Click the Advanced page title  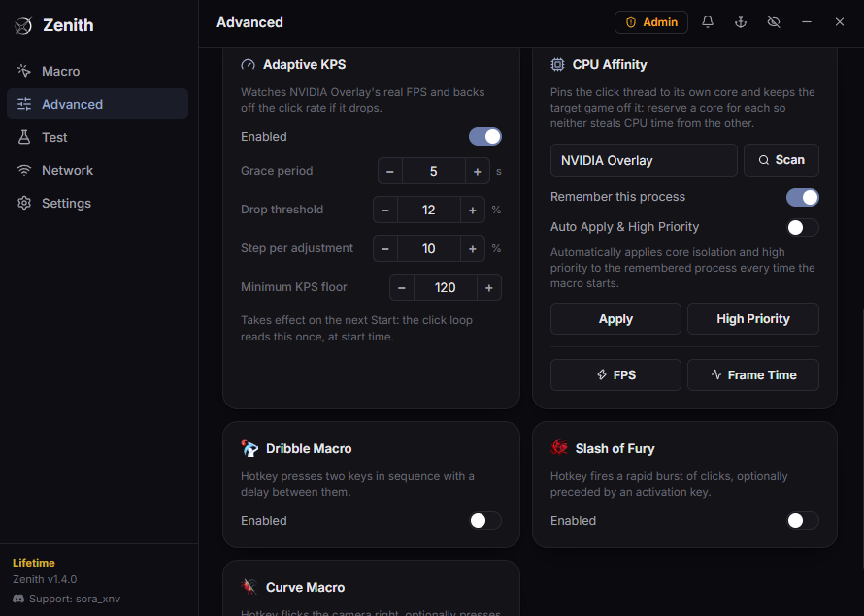tap(249, 22)
